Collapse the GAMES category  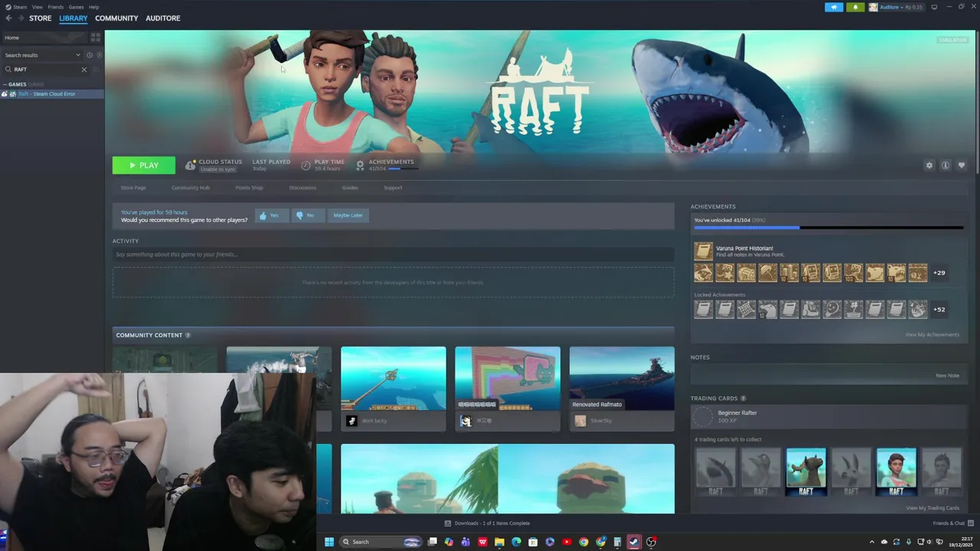click(5, 84)
